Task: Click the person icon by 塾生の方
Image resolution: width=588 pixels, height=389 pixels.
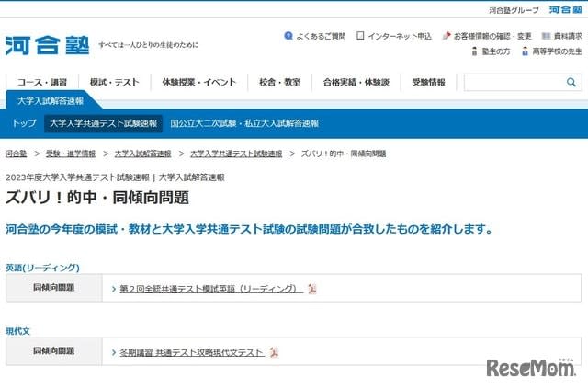Action: click(x=474, y=51)
